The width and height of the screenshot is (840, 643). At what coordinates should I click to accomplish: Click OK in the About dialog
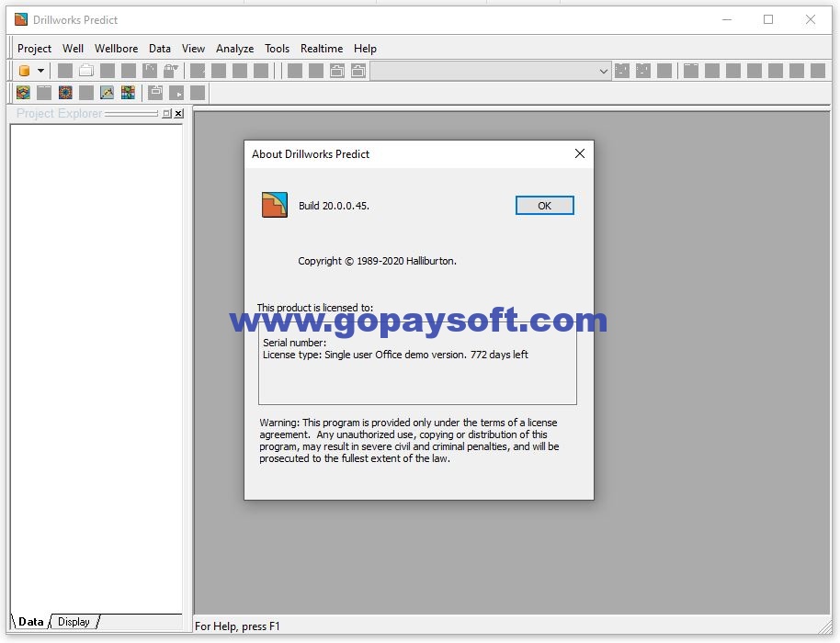pos(544,206)
